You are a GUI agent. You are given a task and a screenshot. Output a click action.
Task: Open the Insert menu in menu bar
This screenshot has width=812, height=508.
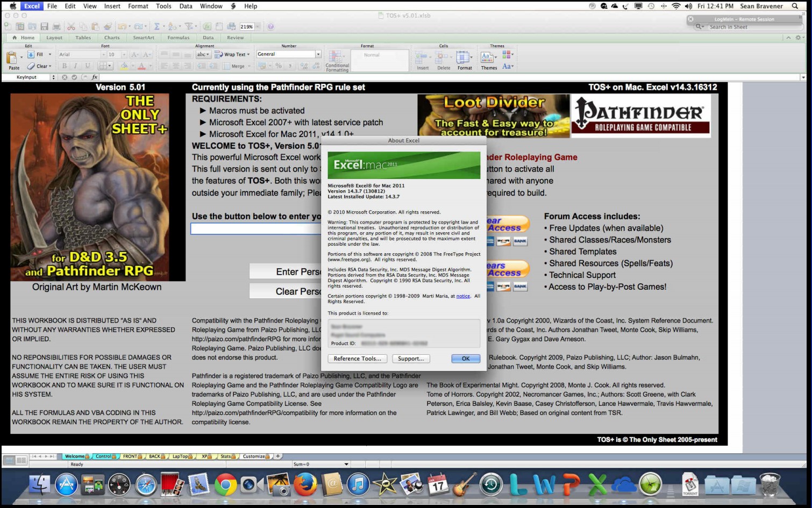(112, 6)
